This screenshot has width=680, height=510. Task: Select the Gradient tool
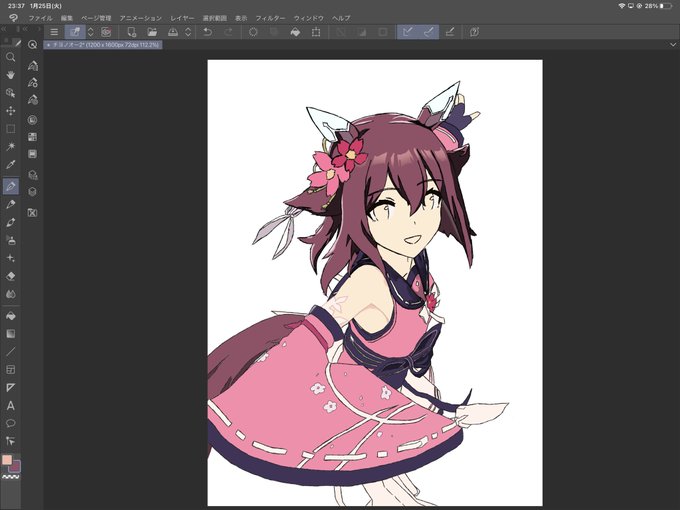pyautogui.click(x=11, y=334)
